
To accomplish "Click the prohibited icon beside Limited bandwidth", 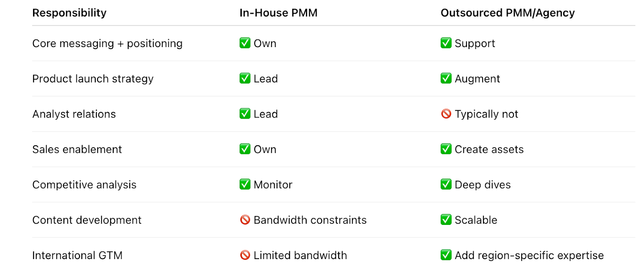I will click(245, 255).
